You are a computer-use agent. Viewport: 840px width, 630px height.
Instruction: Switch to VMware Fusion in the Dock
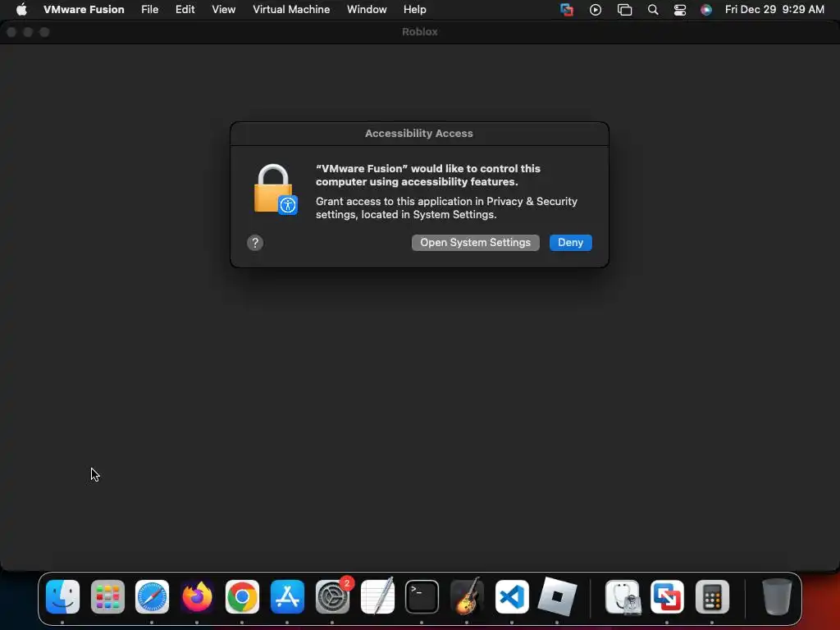[667, 596]
